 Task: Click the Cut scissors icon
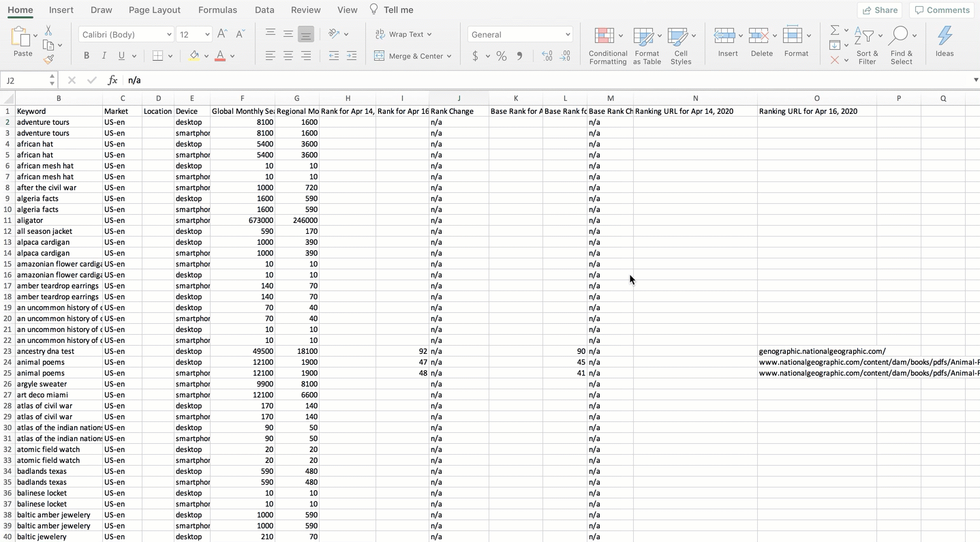[48, 31]
